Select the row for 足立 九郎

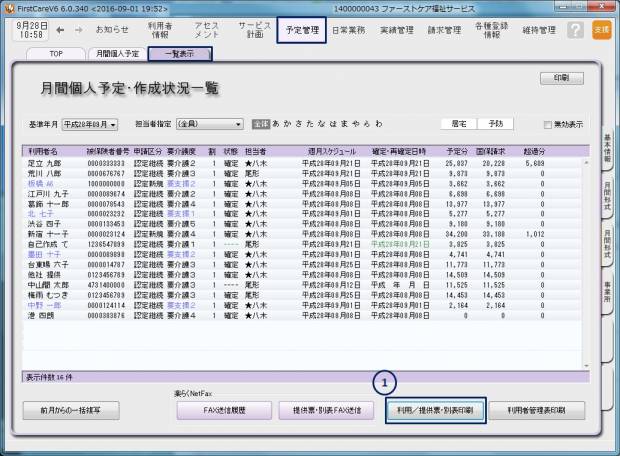[x=45, y=163]
